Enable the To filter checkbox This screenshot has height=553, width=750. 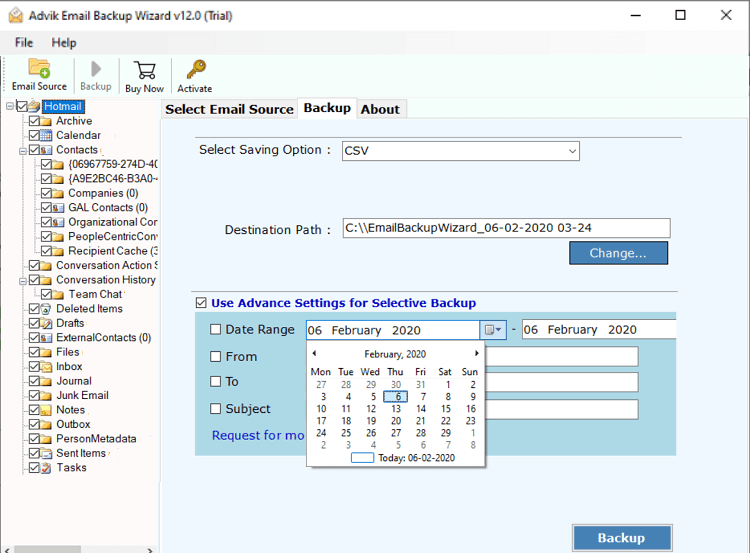tap(216, 381)
